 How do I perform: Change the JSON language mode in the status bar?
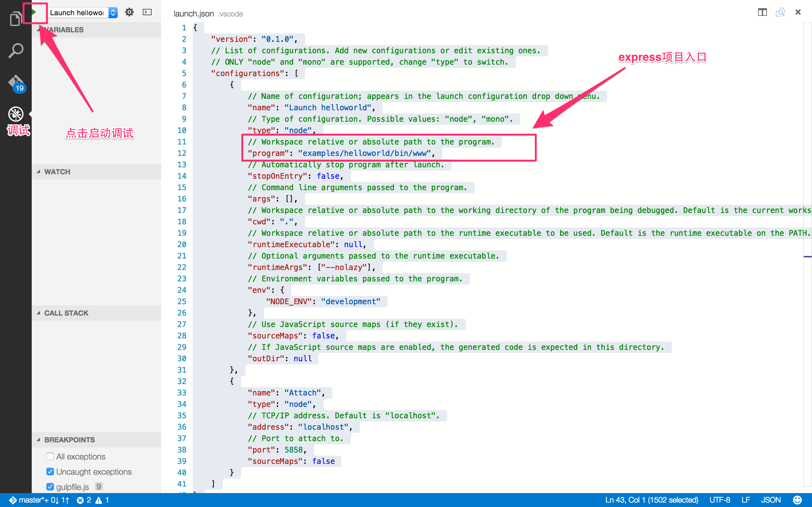click(x=770, y=500)
